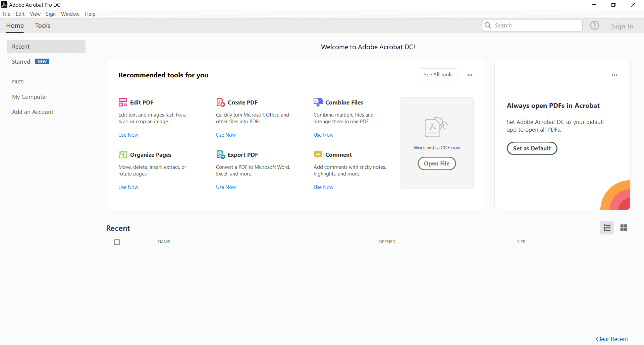This screenshot has height=345, width=644.
Task: Sort recent files by NAME column
Action: 164,242
